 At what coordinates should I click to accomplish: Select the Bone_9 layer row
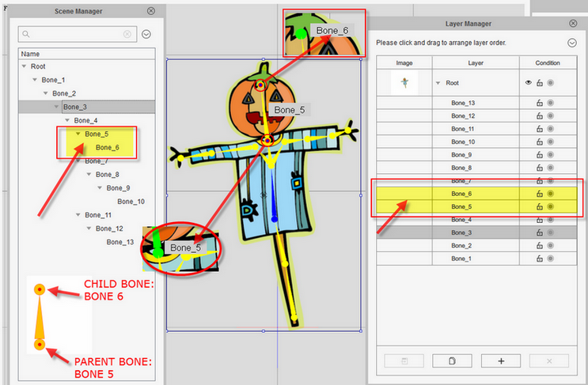click(476, 155)
